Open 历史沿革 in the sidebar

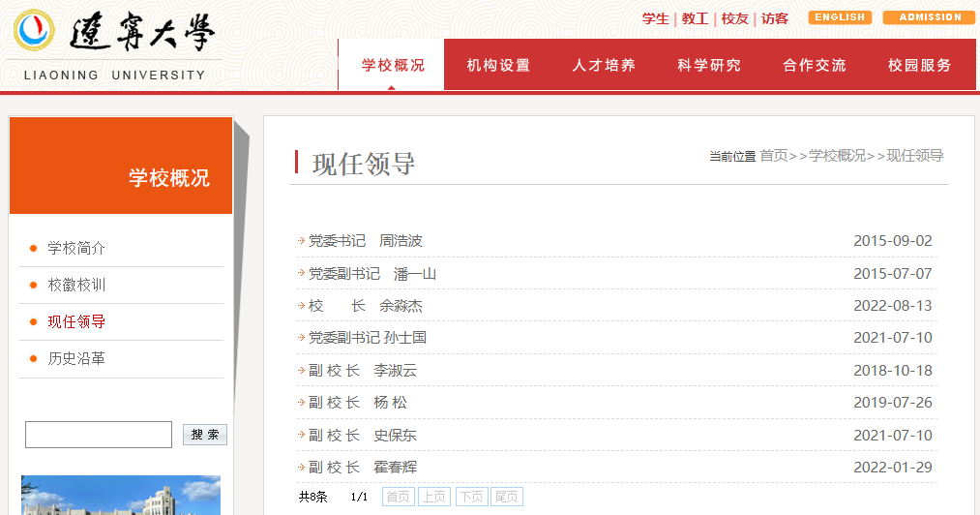pos(76,358)
